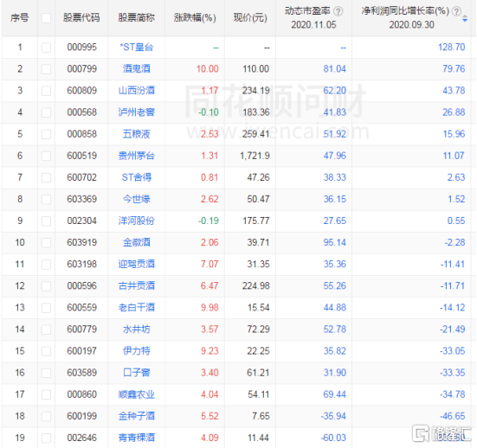Click growth value 43.78 for 山西汾酒

454,91
